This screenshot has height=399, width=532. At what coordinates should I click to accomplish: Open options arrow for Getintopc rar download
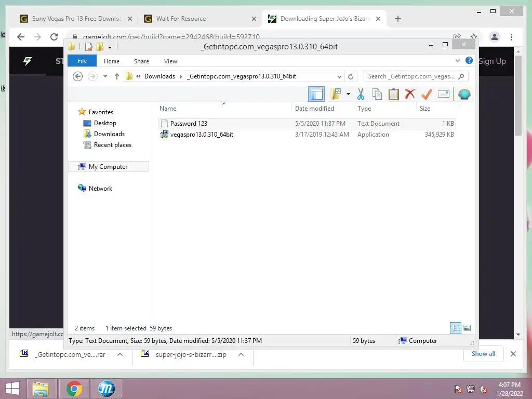(120, 354)
